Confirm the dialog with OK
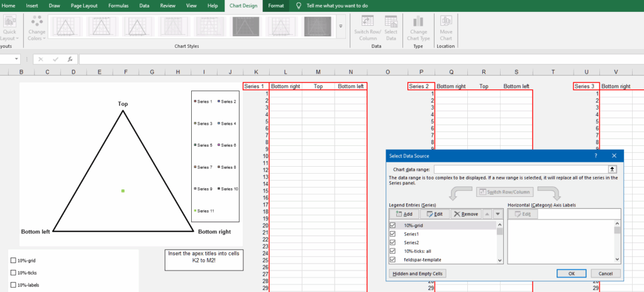 [x=571, y=274]
